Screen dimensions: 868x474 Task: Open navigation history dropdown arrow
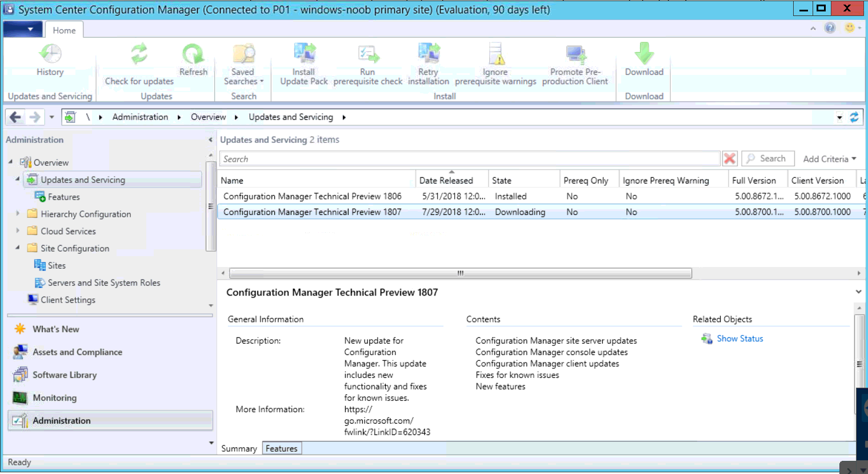51,117
